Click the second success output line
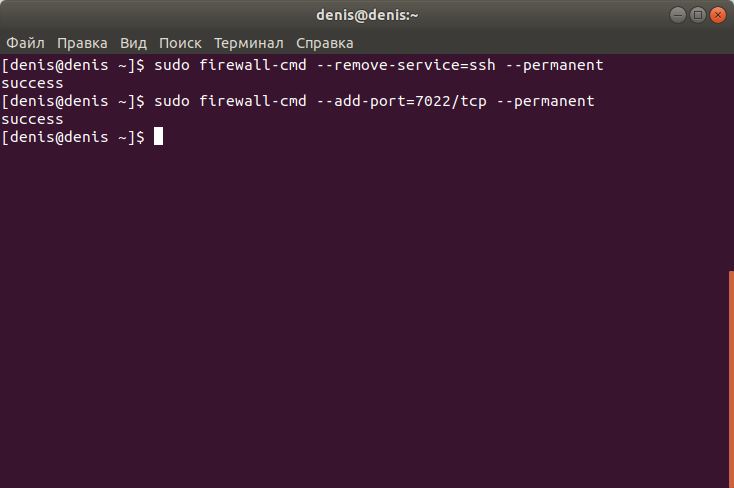This screenshot has width=734, height=488. coord(32,119)
